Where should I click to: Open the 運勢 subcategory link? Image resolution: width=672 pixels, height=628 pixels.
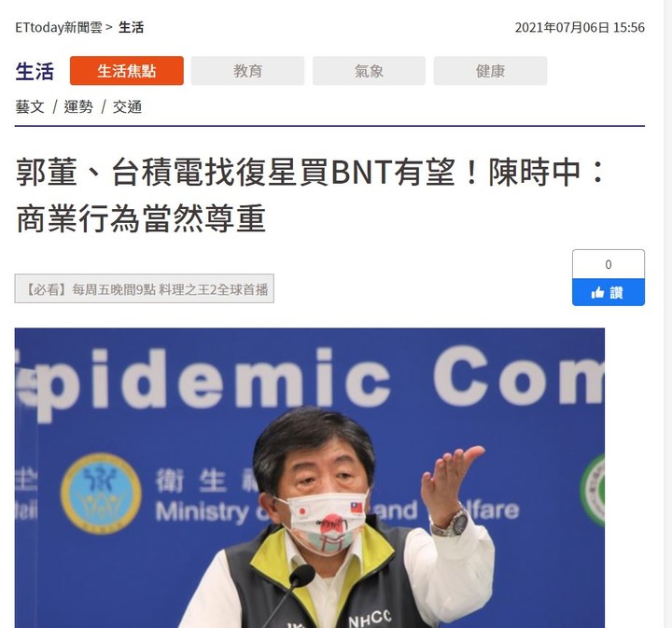pyautogui.click(x=78, y=106)
